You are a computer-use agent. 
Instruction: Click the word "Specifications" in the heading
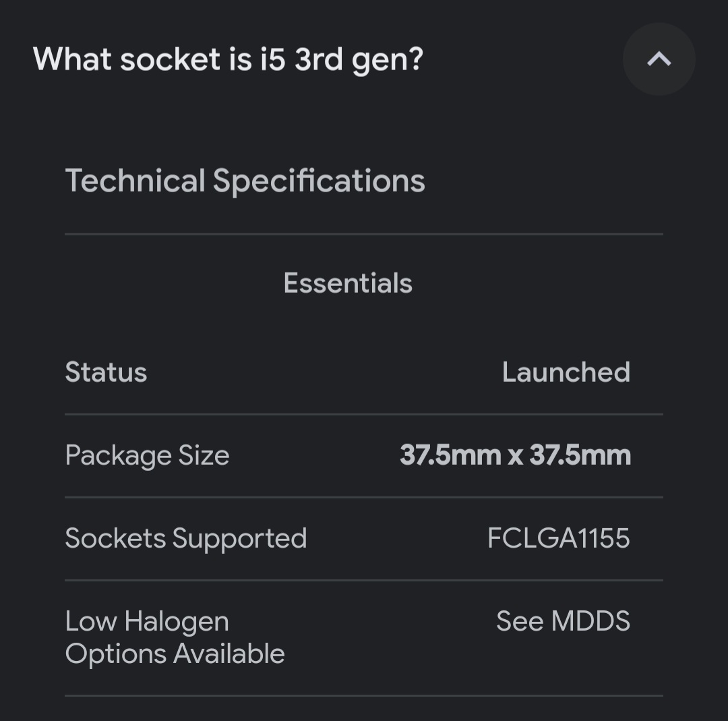(x=319, y=181)
